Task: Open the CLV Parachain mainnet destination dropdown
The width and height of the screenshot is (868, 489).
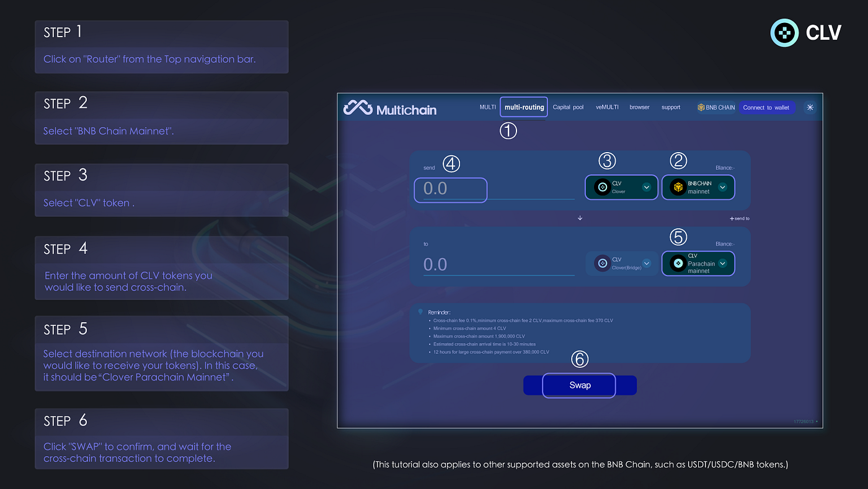Action: pos(698,264)
